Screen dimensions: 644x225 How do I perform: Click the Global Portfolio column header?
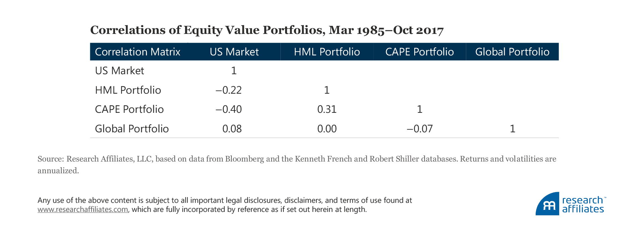click(512, 52)
